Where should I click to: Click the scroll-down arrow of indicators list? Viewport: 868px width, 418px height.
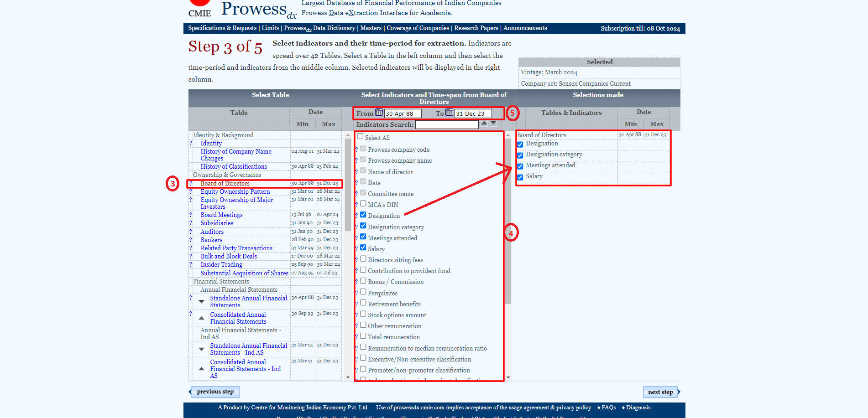pyautogui.click(x=508, y=377)
